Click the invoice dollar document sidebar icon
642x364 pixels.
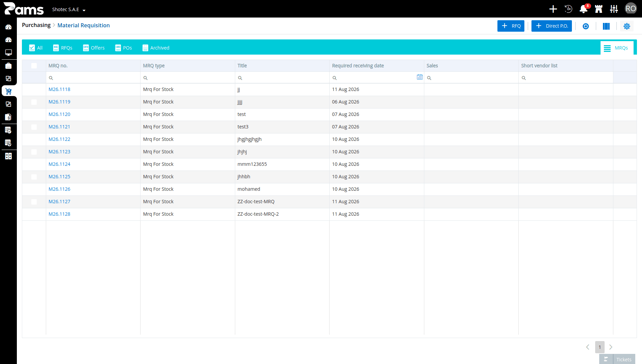[8, 117]
